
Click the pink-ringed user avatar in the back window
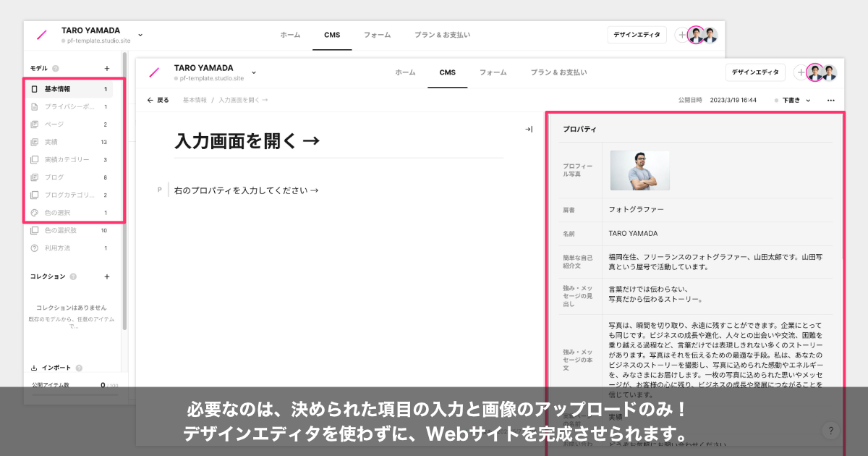click(x=696, y=35)
